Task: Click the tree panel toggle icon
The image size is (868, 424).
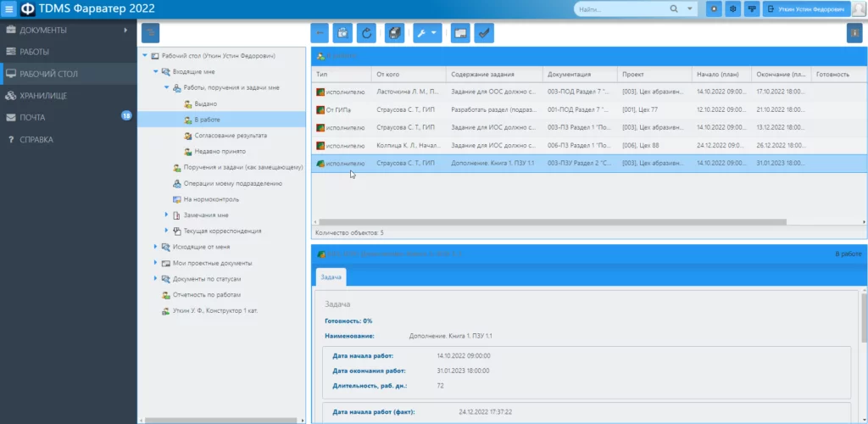Action: (x=149, y=33)
